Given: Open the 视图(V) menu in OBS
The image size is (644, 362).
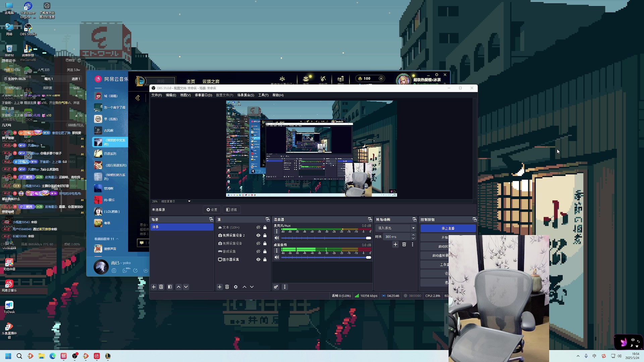Looking at the screenshot, I should [185, 95].
